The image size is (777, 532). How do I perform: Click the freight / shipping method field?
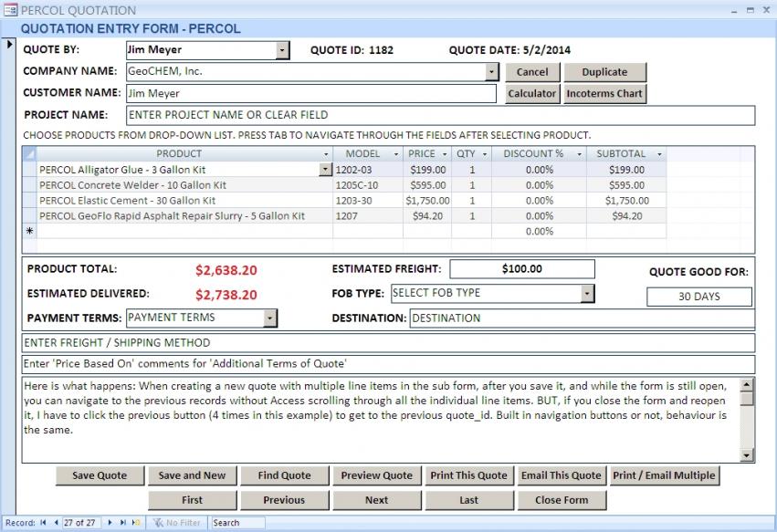pyautogui.click(x=389, y=343)
